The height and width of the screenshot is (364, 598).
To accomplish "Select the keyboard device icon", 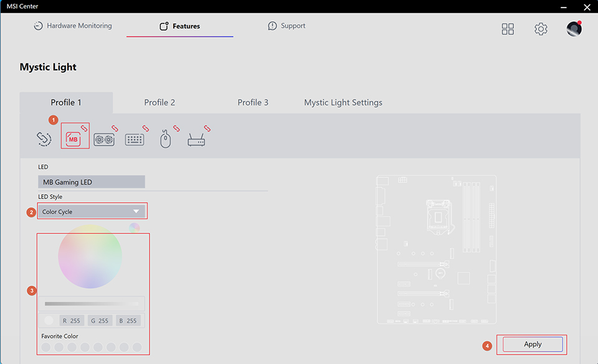I will click(x=135, y=140).
